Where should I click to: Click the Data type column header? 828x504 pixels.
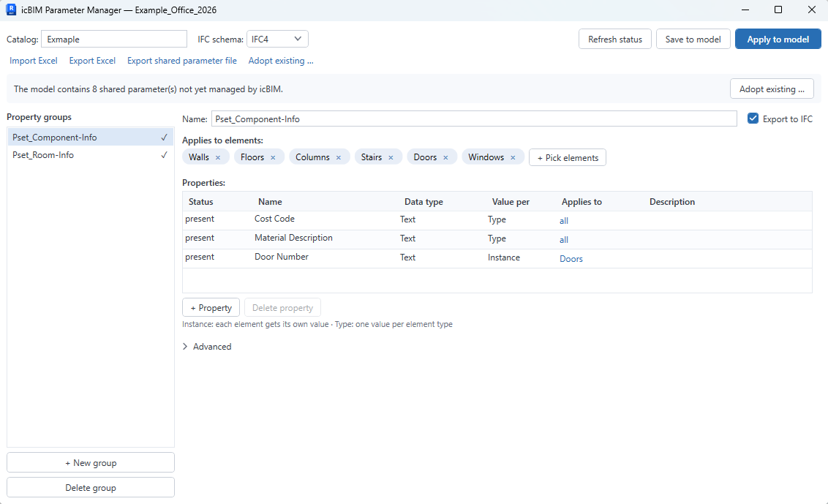coord(424,202)
